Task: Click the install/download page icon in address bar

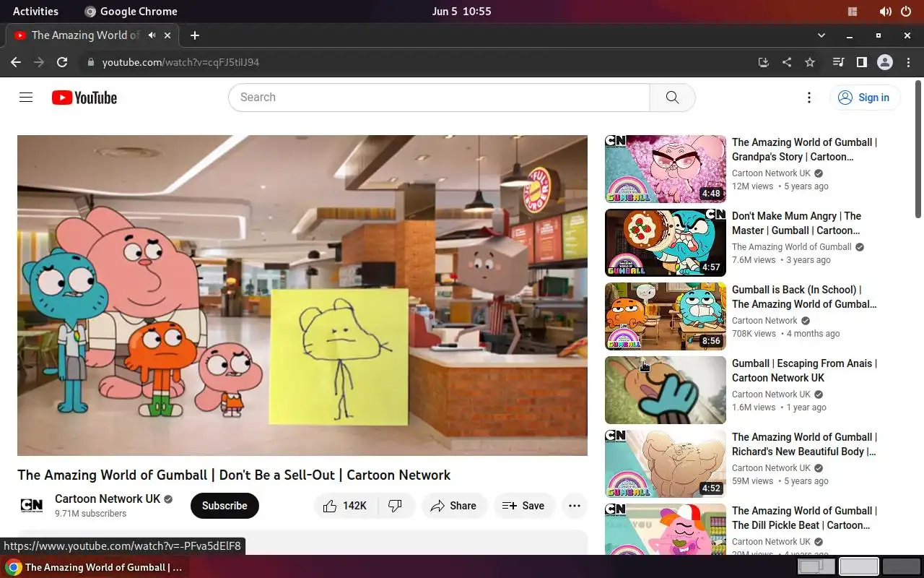Action: (764, 62)
